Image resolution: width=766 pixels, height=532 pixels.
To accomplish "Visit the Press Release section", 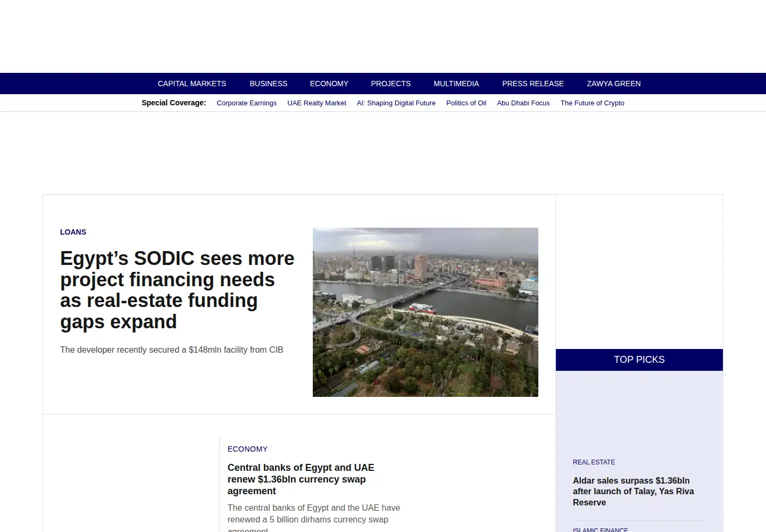I will coord(532,84).
